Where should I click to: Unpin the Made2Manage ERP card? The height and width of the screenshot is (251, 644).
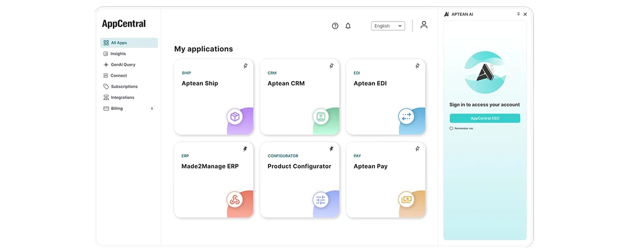[245, 149]
